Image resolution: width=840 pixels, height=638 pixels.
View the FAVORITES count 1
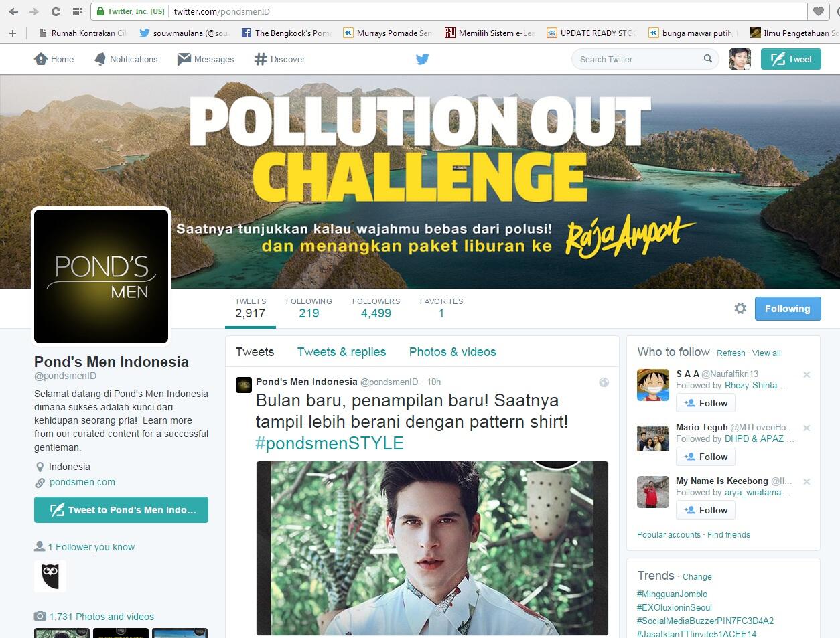click(x=441, y=308)
